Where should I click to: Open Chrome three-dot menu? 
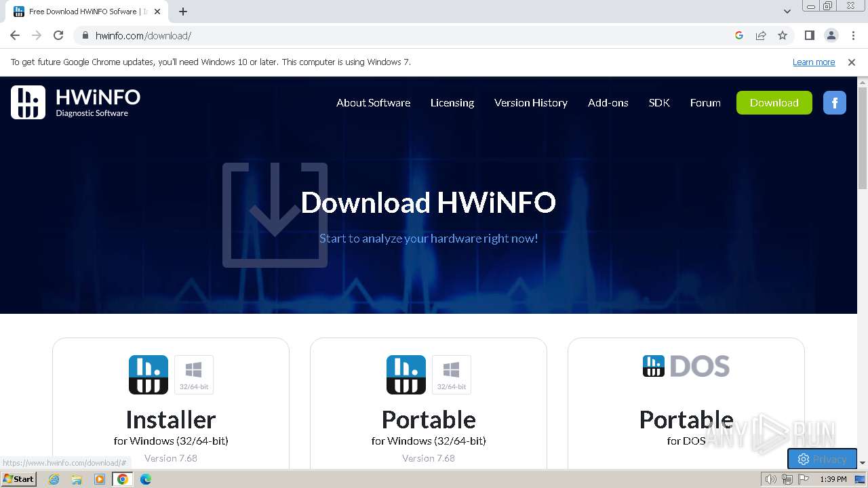pos(853,35)
